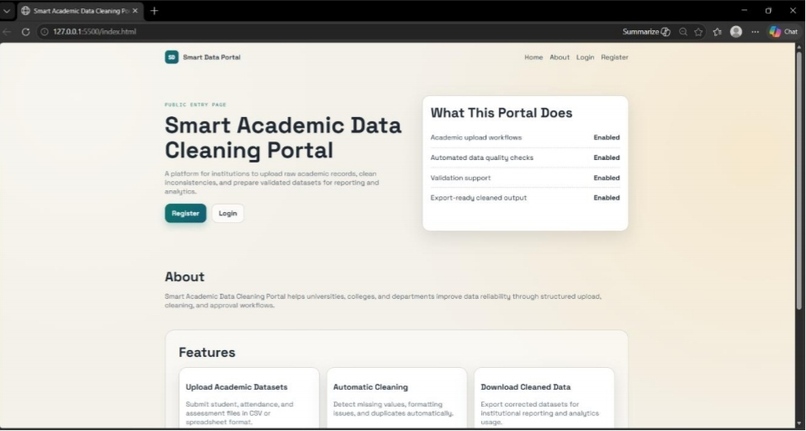Image resolution: width=806 pixels, height=431 pixels.
Task: Open tab search chevron at top left
Action: tap(7, 11)
